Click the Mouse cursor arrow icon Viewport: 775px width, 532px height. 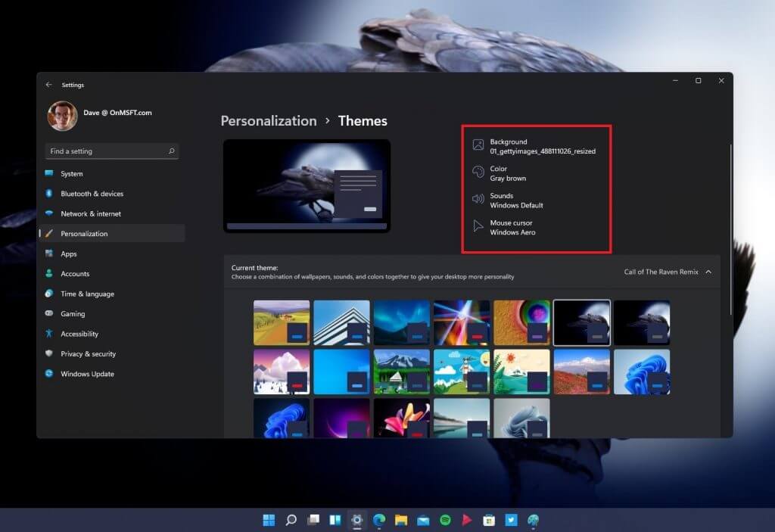[478, 225]
